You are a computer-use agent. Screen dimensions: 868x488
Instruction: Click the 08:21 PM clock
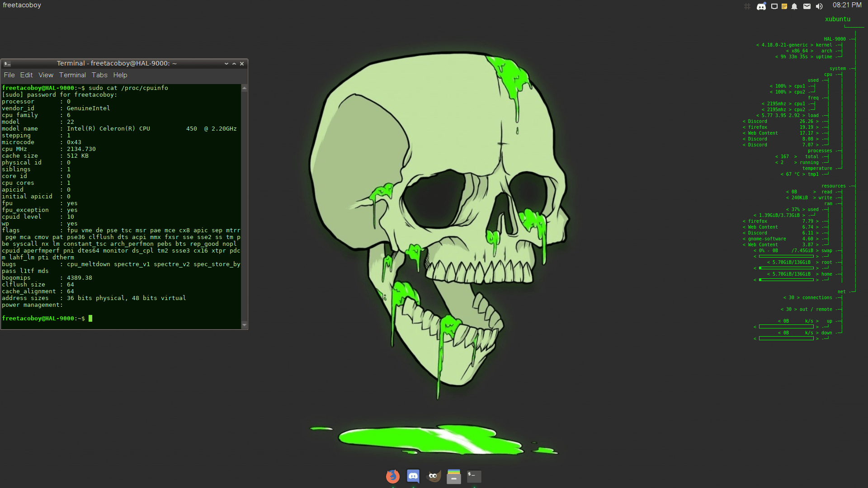tap(847, 5)
